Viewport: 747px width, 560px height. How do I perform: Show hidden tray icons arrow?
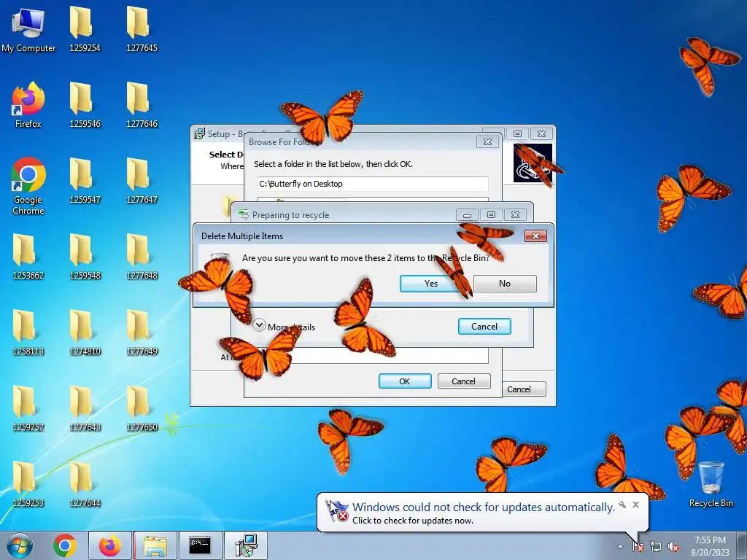click(x=620, y=547)
